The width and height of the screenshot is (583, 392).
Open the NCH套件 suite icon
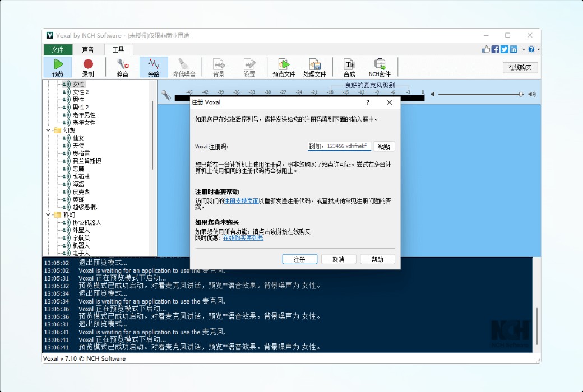pyautogui.click(x=380, y=64)
